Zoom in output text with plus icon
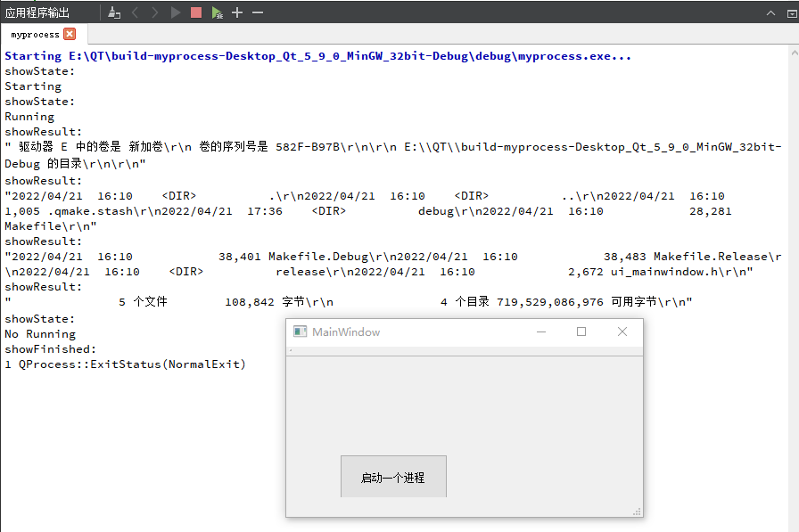Screen dimensions: 799x532 point(237,12)
